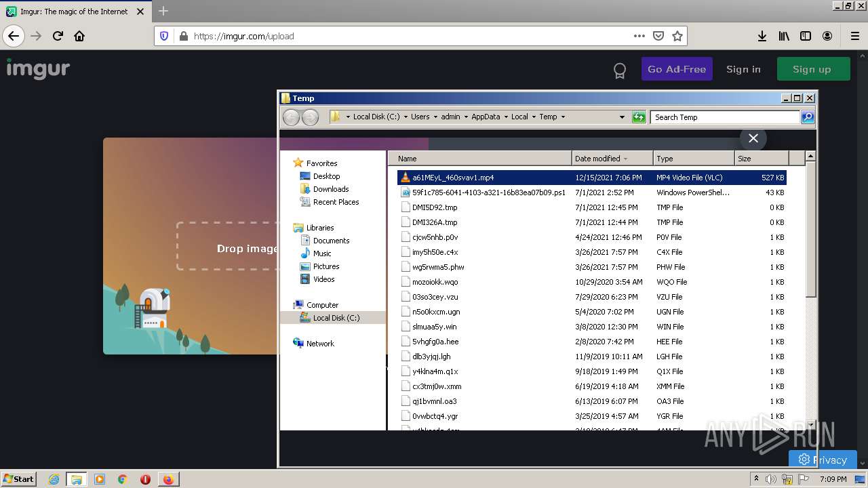Open the Windows Start menu
The height and width of the screenshot is (488, 868).
tap(19, 479)
